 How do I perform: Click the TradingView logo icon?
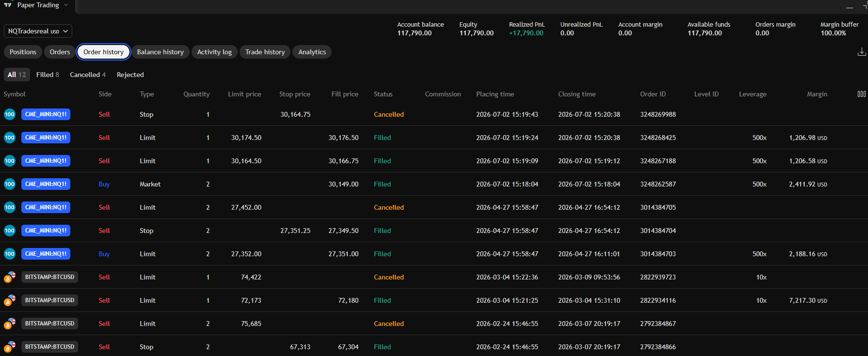pyautogui.click(x=8, y=4)
